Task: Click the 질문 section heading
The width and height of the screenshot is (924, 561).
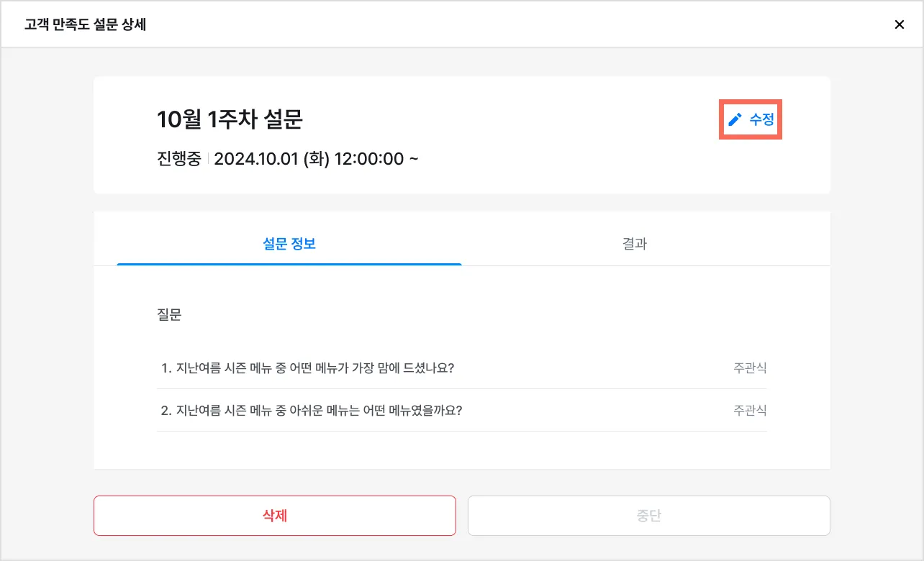Action: click(x=169, y=315)
